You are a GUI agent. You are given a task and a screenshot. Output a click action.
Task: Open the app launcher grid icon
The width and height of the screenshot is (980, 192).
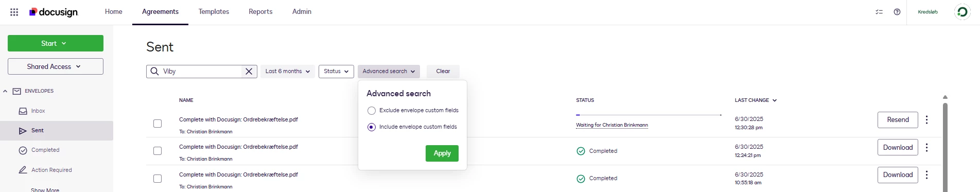[x=14, y=12]
